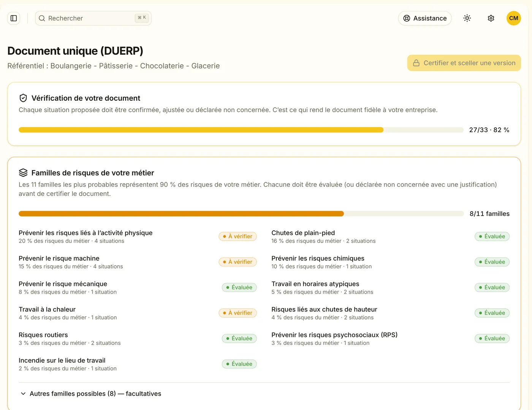
Task: Click À vérifier badge for activité physique
Action: coord(238,237)
